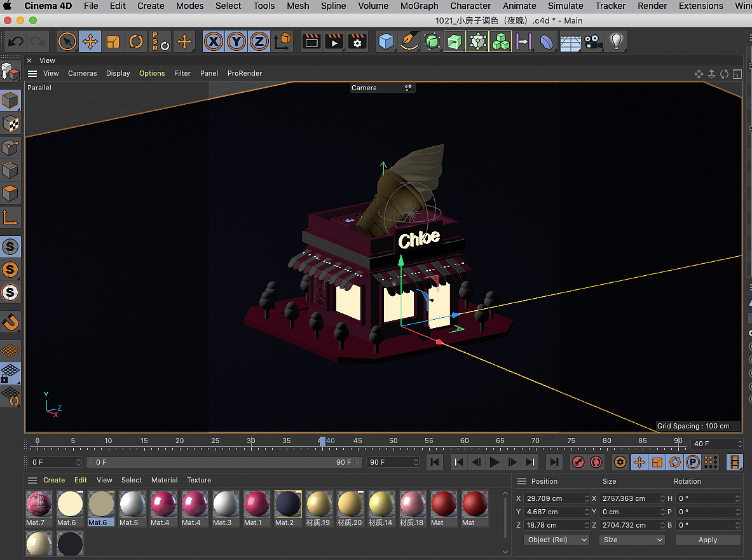
Task: Switch the coordinate system icon
Action: tap(284, 42)
